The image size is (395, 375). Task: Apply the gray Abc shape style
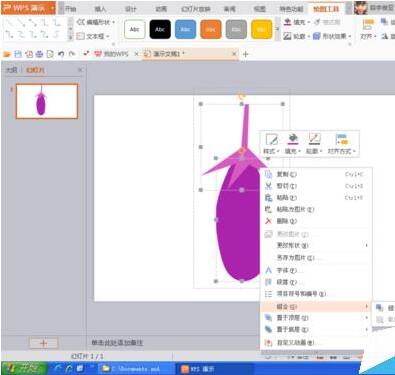(236, 29)
